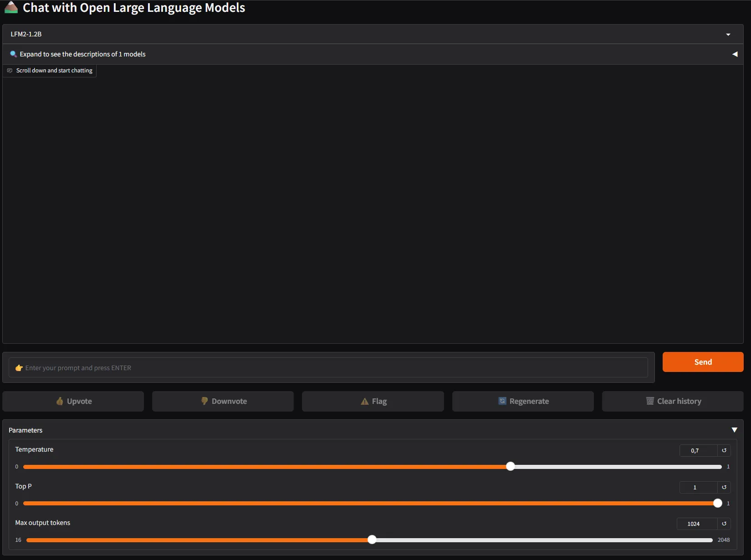The image size is (751, 560).
Task: Collapse the Parameters panel
Action: (x=734, y=430)
